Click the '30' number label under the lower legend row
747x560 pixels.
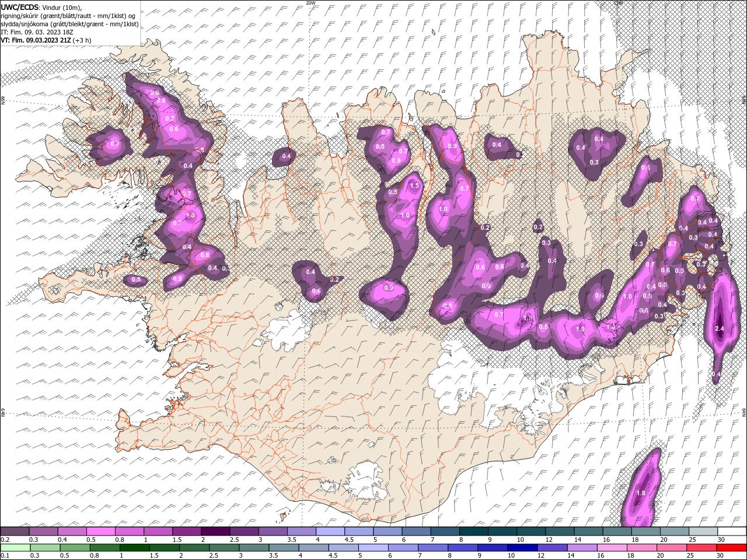tap(721, 555)
